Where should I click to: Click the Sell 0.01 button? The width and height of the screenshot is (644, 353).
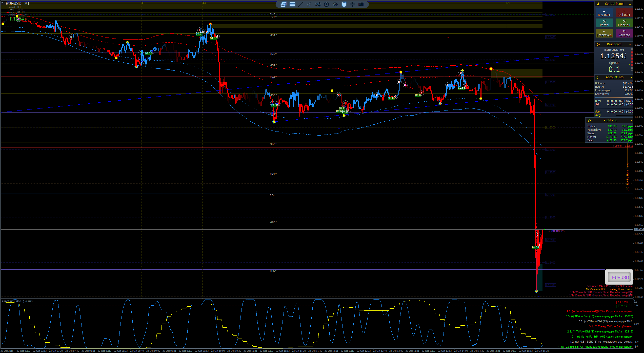(624, 13)
